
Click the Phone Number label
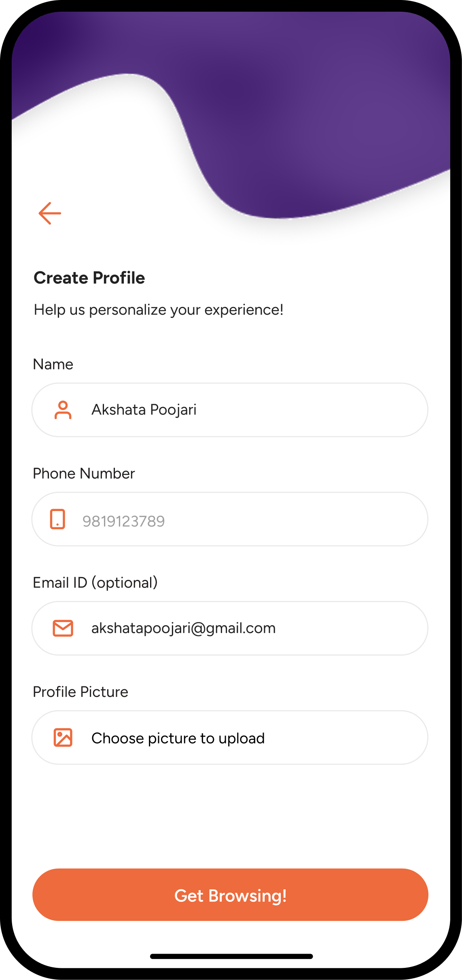84,473
